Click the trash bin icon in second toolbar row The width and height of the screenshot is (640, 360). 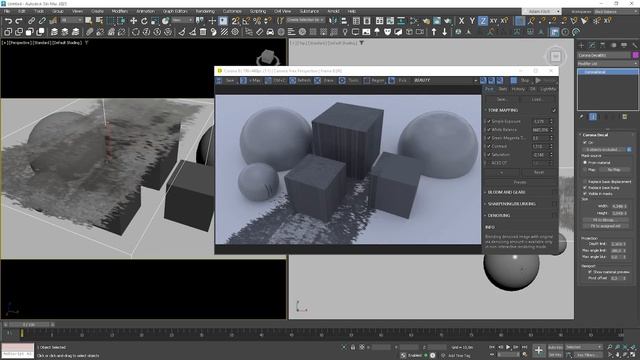tap(203, 32)
